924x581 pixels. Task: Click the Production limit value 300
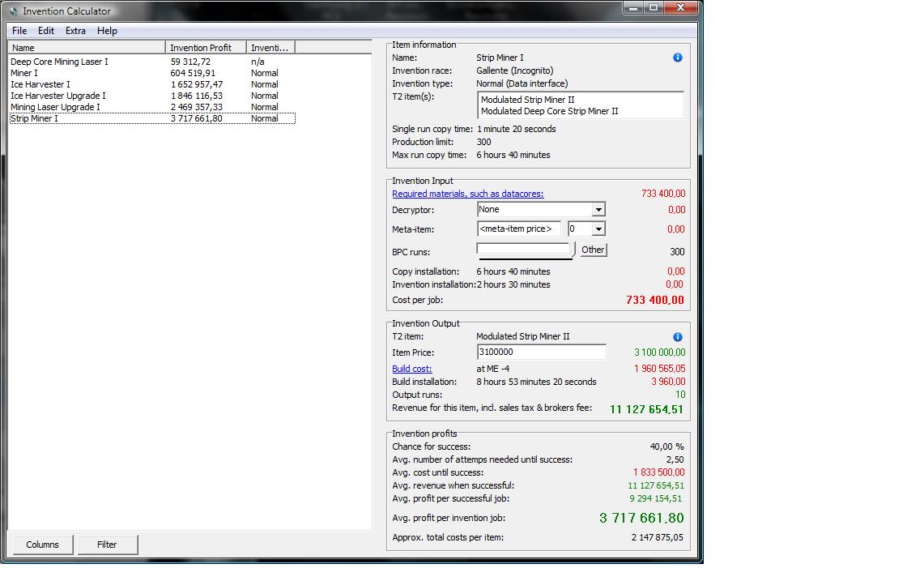click(x=483, y=142)
